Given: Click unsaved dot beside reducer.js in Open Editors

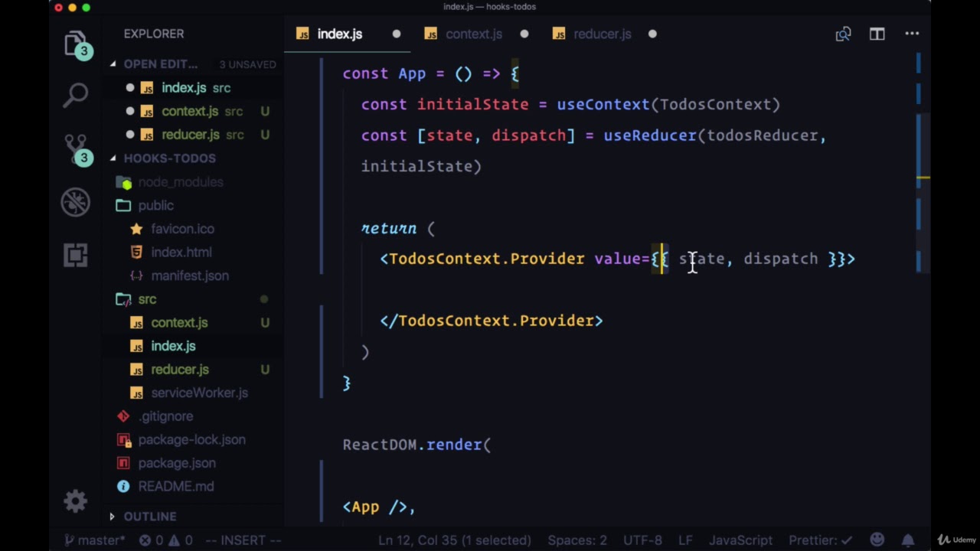Looking at the screenshot, I should coord(130,135).
